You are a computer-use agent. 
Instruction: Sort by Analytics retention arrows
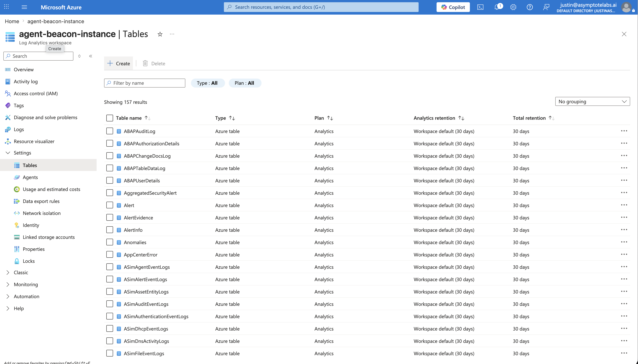(x=461, y=118)
